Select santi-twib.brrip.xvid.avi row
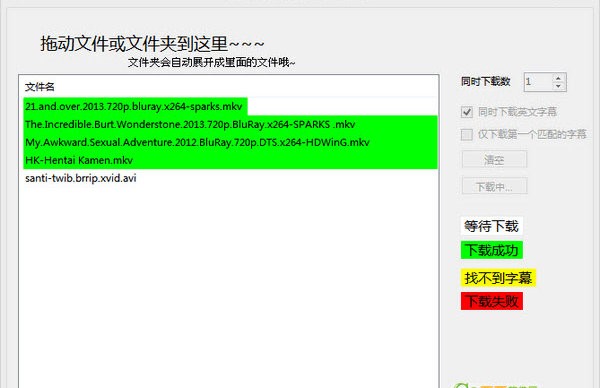 230,178
